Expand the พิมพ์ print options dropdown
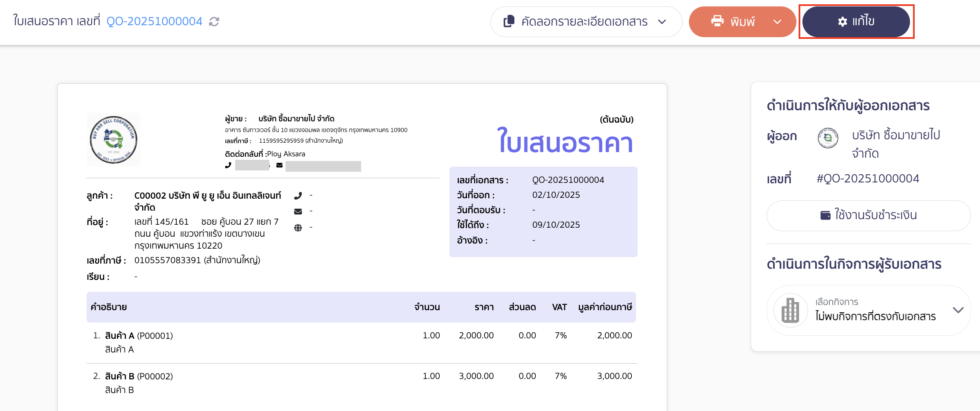 [778, 21]
